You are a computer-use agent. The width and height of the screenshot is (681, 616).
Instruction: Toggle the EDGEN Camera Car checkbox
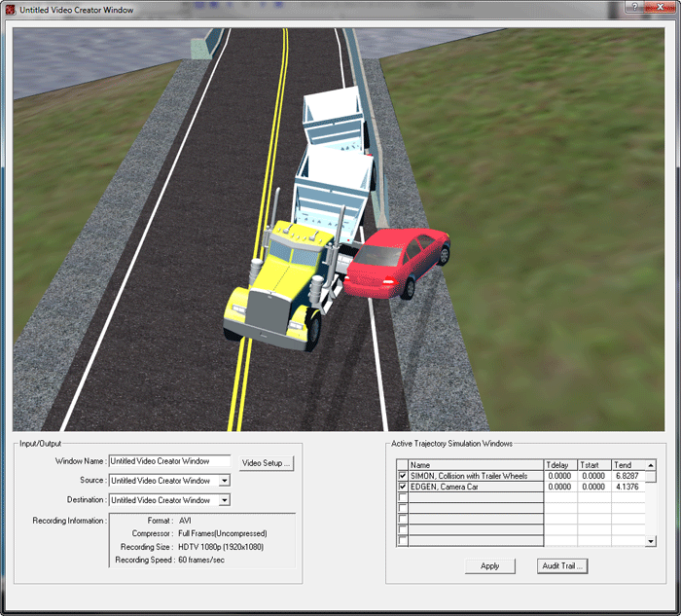click(403, 487)
